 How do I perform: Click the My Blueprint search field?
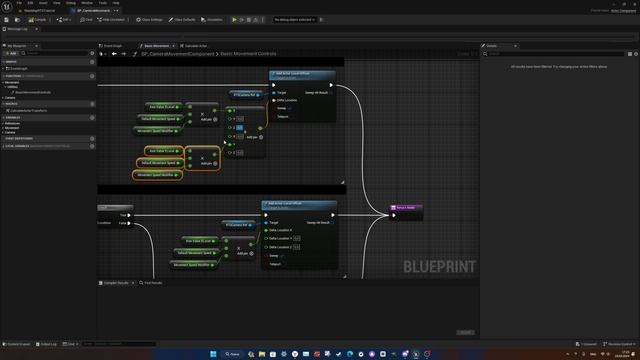(x=55, y=53)
